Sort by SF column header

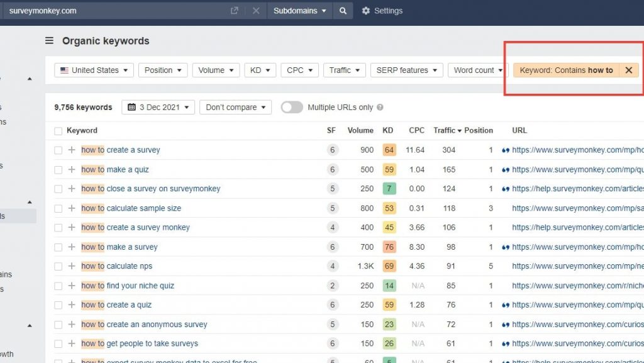point(331,130)
